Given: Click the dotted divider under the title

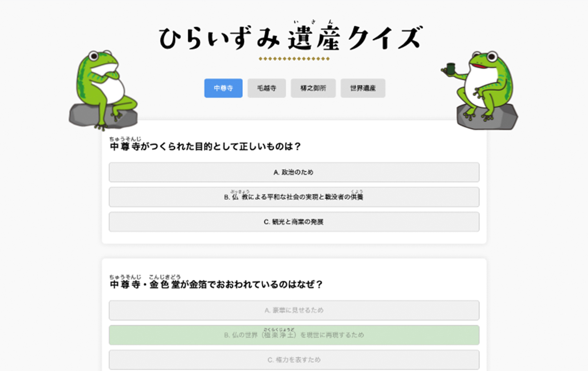Looking at the screenshot, I should pos(294,58).
